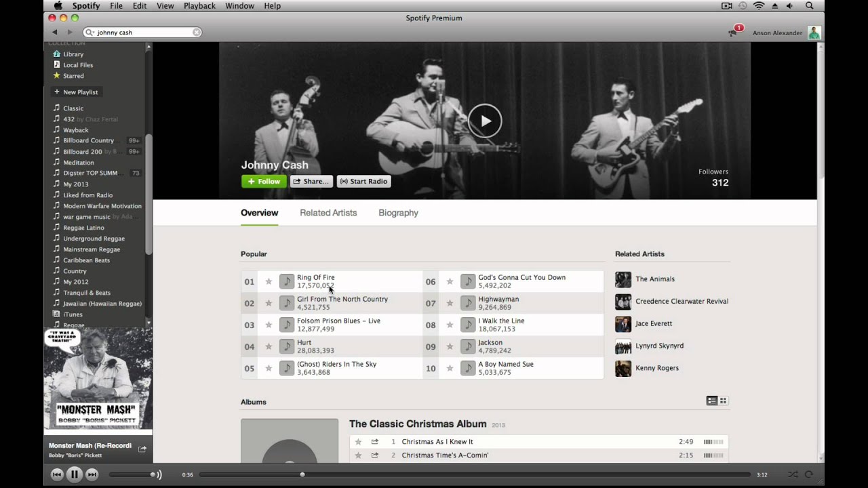
Task: Open the View menu
Action: click(165, 5)
